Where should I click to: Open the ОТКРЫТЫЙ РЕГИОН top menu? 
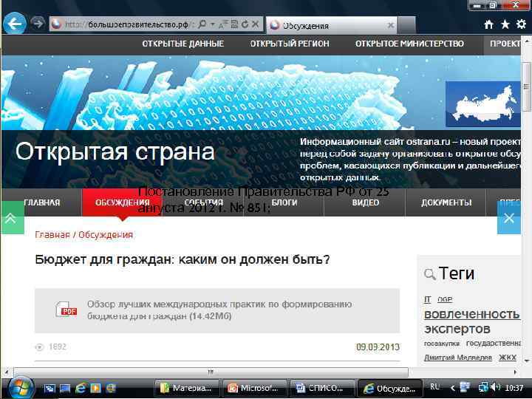[x=290, y=44]
